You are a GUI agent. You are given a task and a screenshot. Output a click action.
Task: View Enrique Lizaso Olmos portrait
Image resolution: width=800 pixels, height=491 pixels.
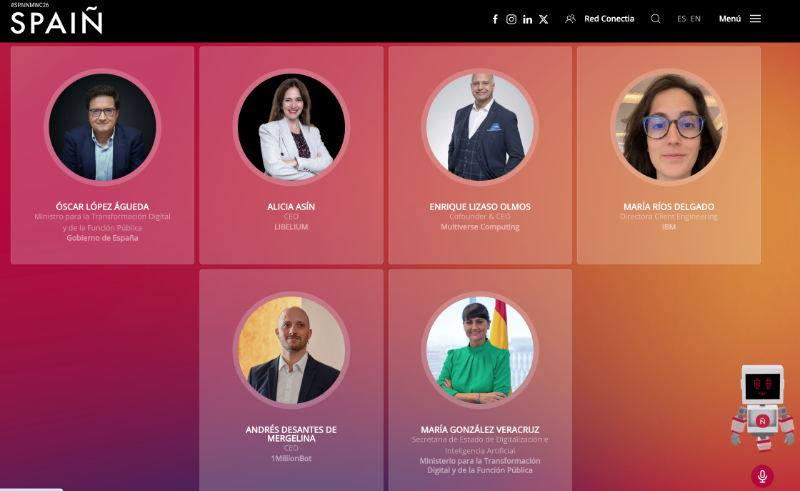click(480, 127)
